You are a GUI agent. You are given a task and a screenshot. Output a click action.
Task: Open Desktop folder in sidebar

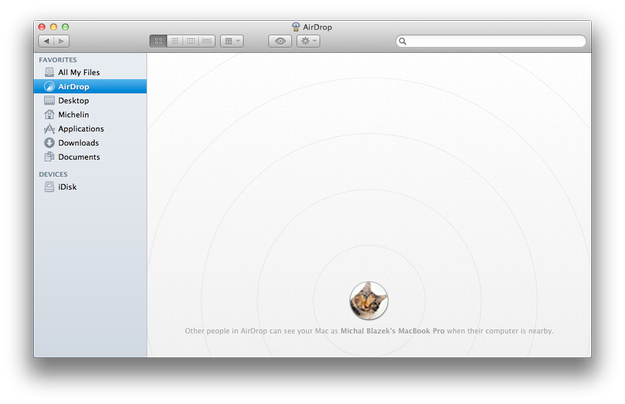[x=90, y=100]
